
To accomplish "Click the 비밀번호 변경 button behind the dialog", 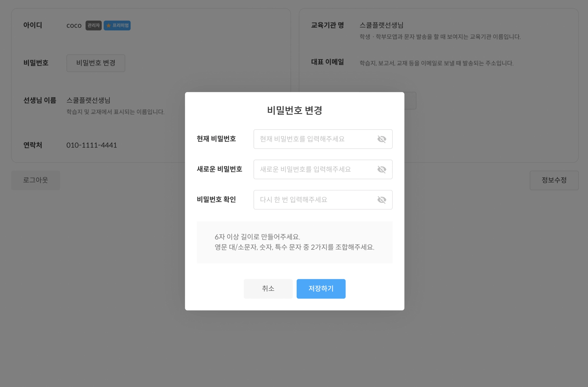I will tap(96, 63).
